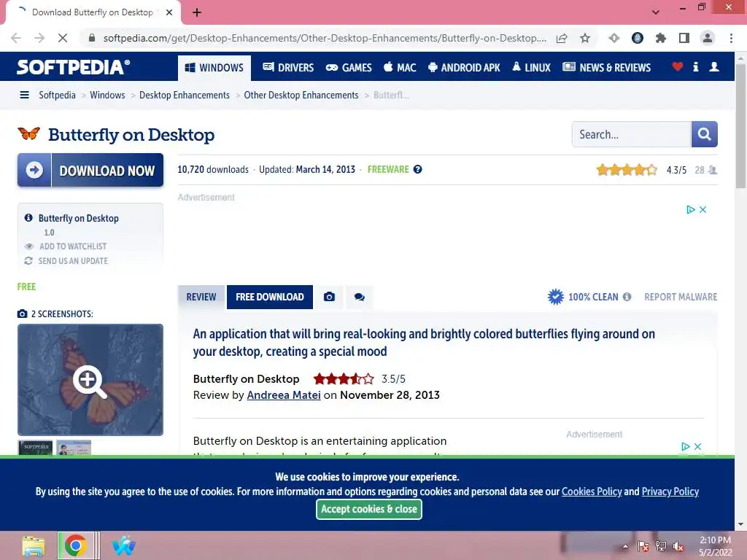Share this page from the address bar
747x560 pixels.
coord(562,38)
